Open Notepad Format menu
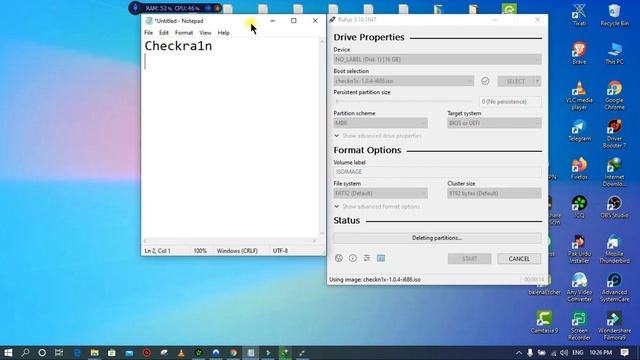 (184, 33)
